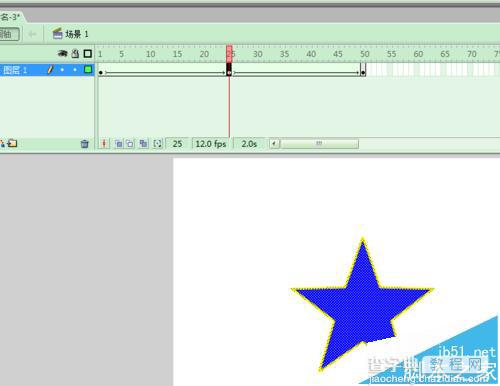
Task: Click the tween span between frames 25 and 50
Action: (x=296, y=70)
